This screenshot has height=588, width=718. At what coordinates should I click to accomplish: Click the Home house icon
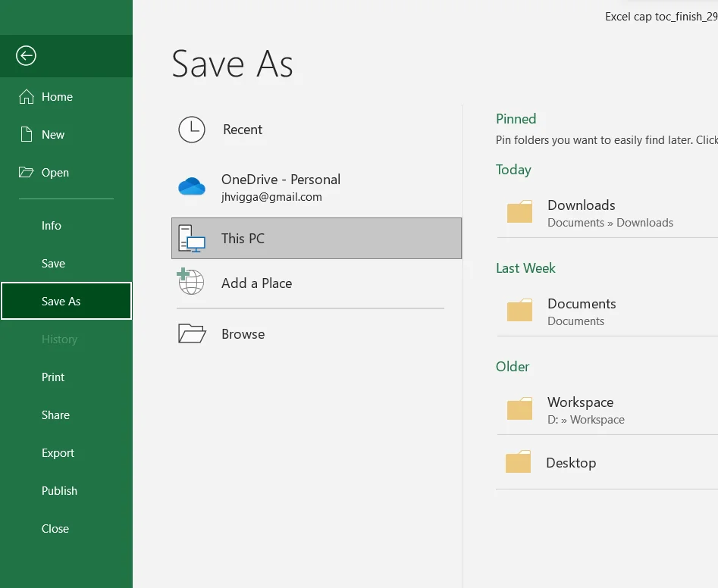click(x=26, y=96)
